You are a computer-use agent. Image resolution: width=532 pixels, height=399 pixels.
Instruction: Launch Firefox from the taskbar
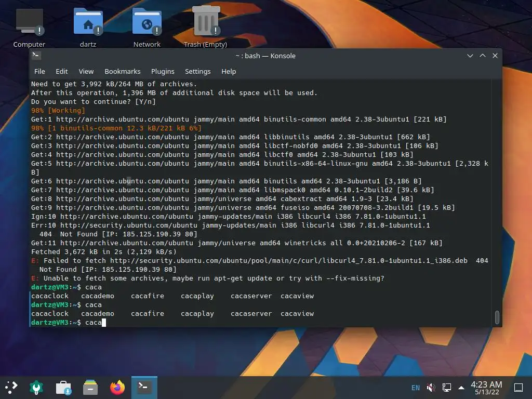pos(117,388)
